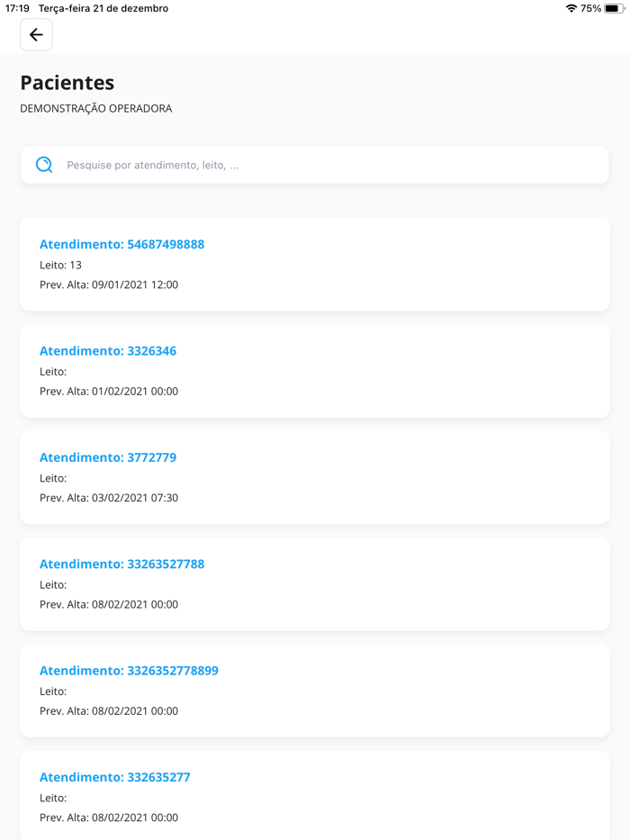Click Prev. Alta: 01/02/2021 00:00
This screenshot has height=840, width=630.
[109, 391]
